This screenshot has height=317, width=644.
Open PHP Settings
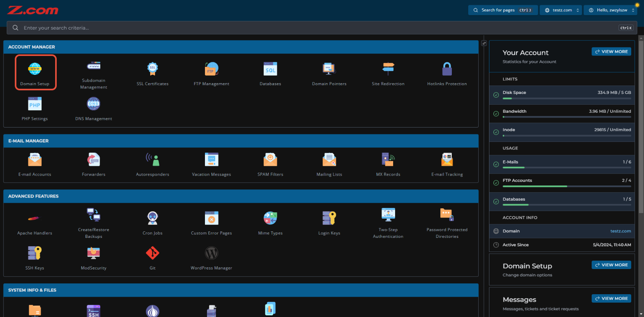[x=35, y=109]
